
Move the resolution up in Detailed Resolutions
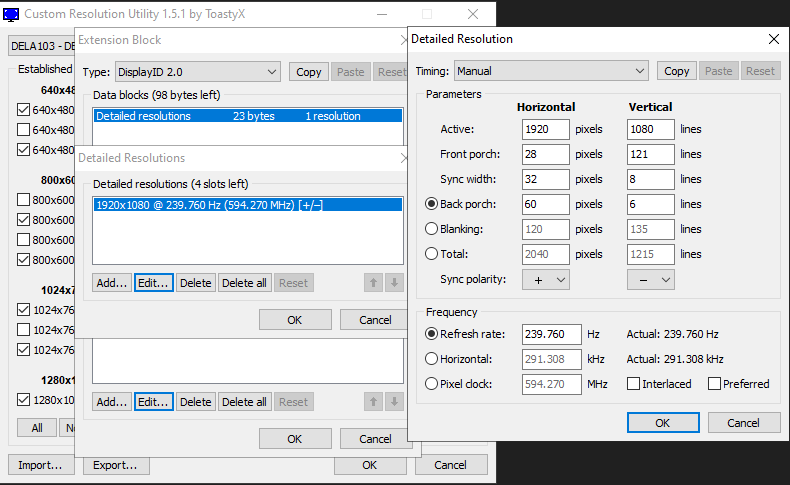pyautogui.click(x=373, y=283)
